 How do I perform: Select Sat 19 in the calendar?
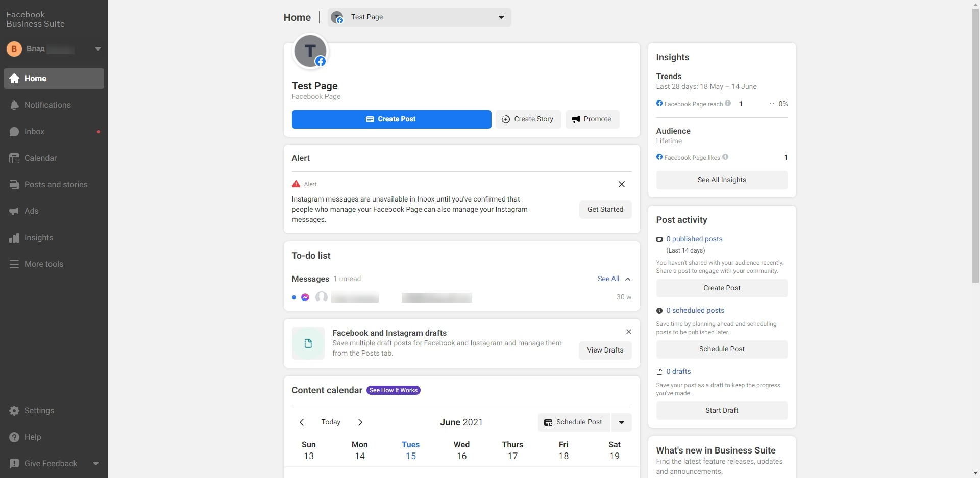click(x=615, y=450)
